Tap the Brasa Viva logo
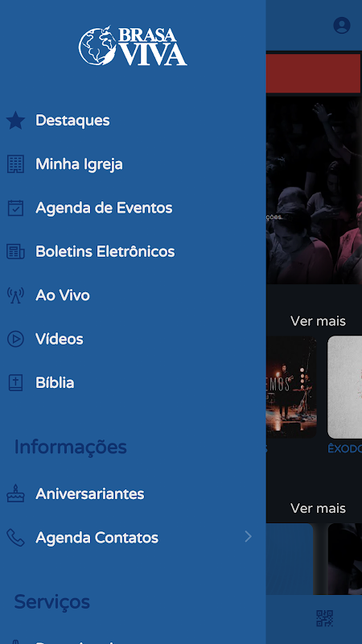The image size is (362, 644). [x=133, y=45]
